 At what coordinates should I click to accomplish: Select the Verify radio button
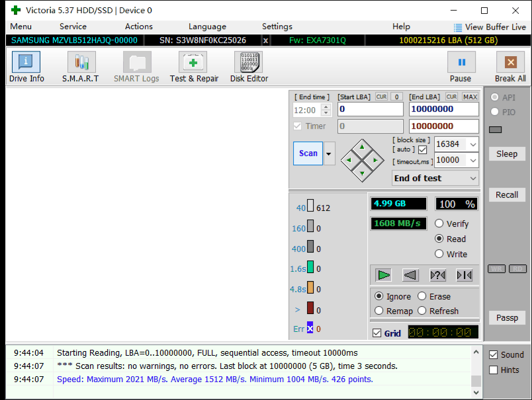[439, 223]
